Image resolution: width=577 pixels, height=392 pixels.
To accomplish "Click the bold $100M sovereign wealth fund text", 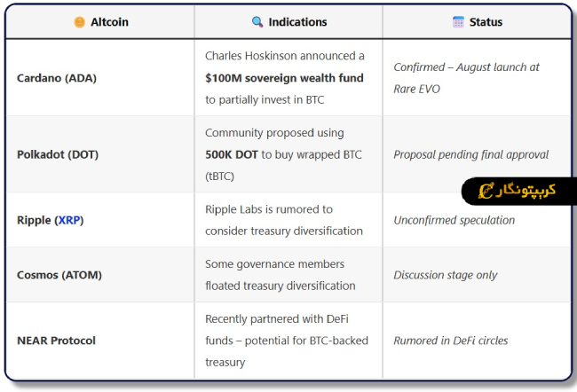I will pos(284,78).
